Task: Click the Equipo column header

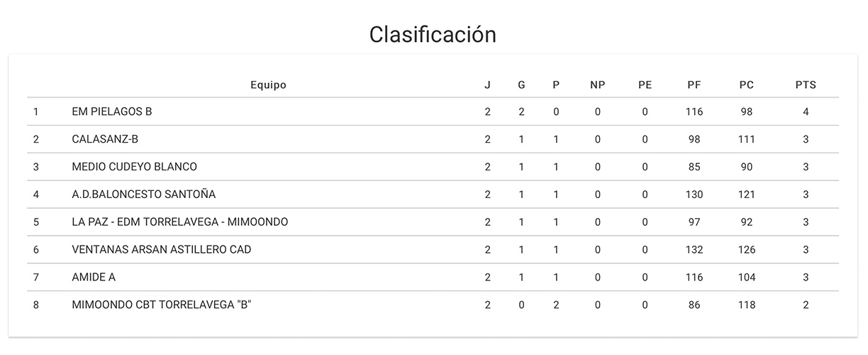Action: coord(268,85)
